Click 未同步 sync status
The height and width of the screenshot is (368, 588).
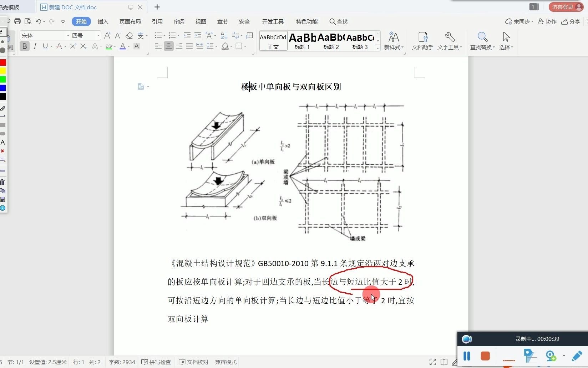pyautogui.click(x=519, y=21)
